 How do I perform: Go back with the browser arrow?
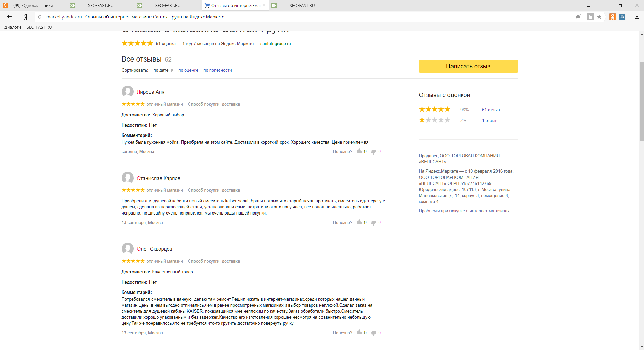click(x=9, y=17)
